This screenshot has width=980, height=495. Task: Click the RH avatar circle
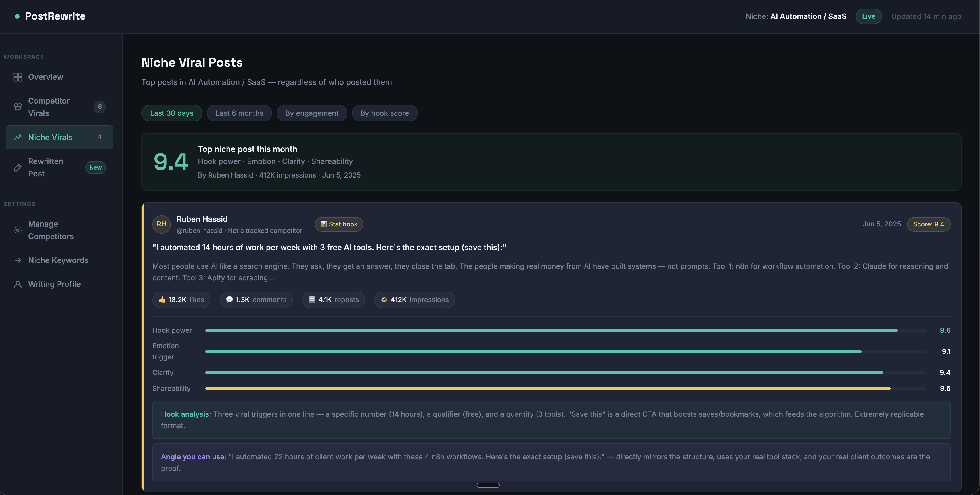[161, 224]
